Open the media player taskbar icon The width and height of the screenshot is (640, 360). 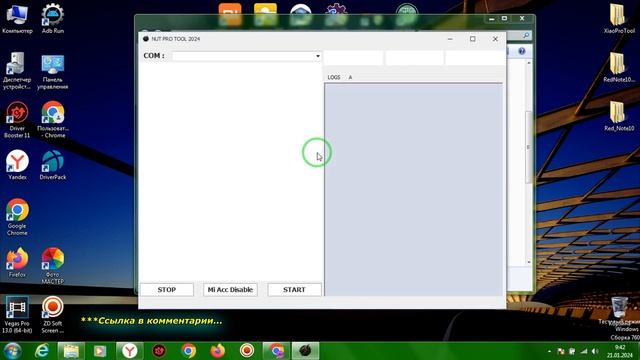tap(100, 351)
